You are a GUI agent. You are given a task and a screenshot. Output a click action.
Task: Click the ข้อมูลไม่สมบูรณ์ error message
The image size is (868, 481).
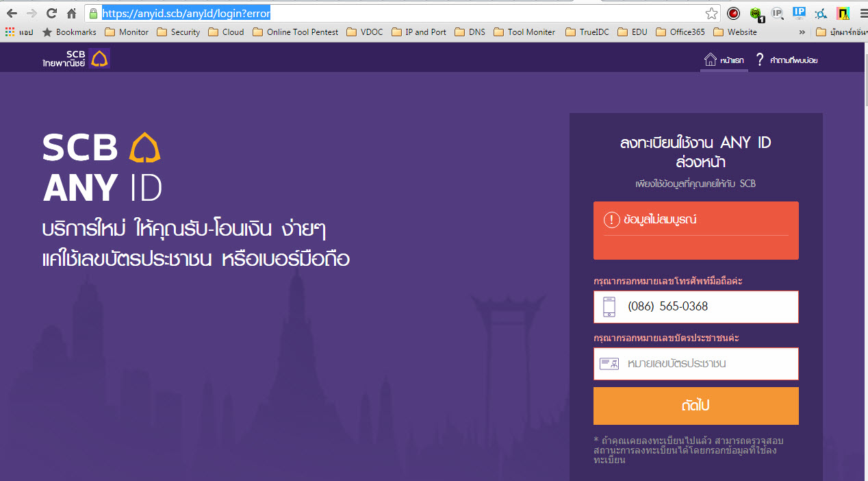[660, 220]
